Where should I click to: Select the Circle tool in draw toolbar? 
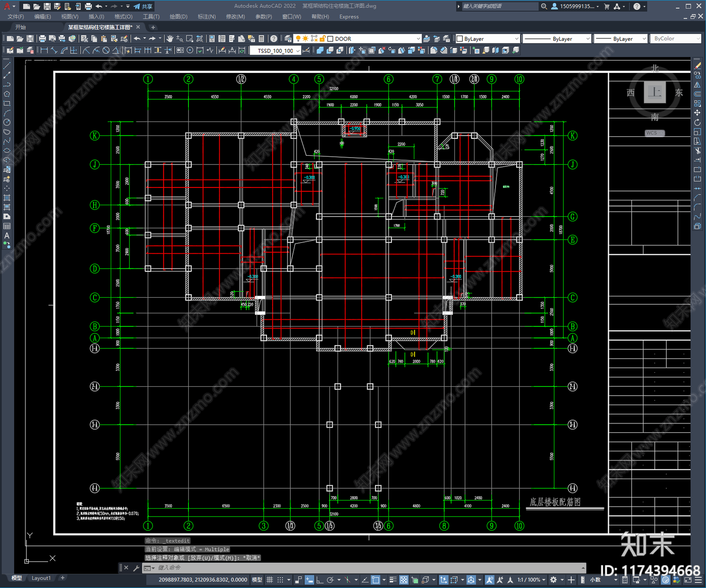coord(7,122)
